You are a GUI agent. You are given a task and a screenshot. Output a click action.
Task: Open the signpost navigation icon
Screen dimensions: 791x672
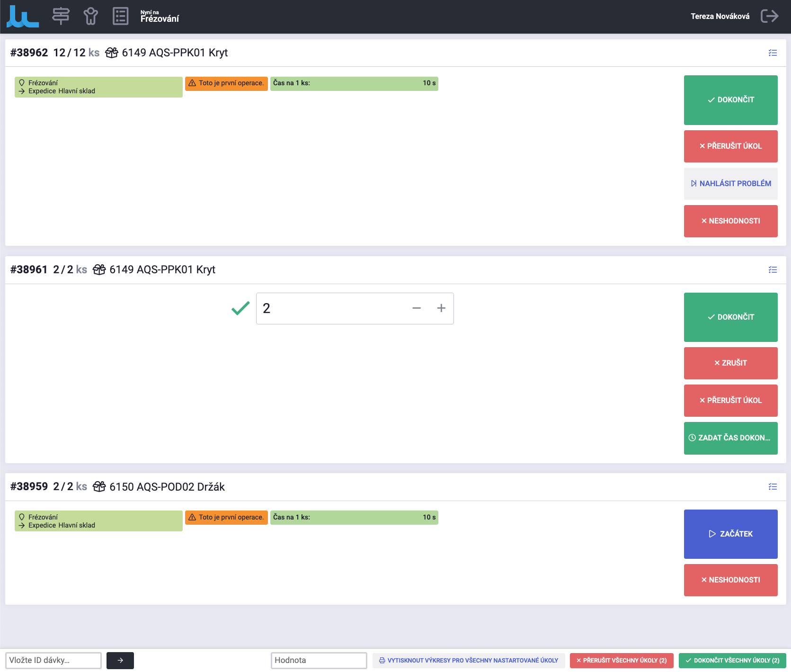point(61,16)
